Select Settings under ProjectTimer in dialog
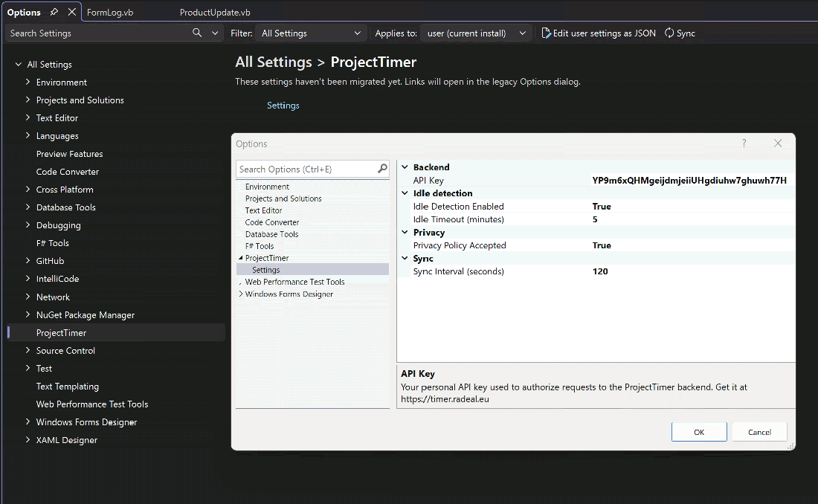Screen dimensions: 818x504 [266, 270]
